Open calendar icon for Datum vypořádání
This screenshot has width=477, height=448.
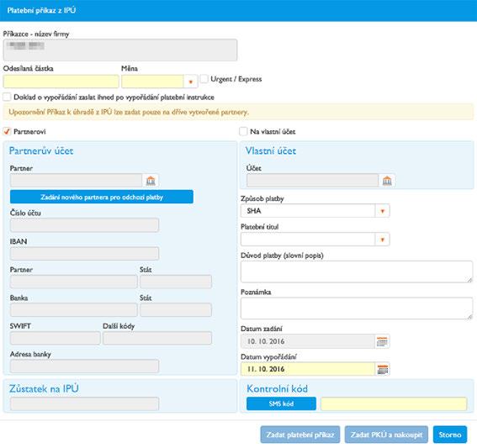click(382, 369)
